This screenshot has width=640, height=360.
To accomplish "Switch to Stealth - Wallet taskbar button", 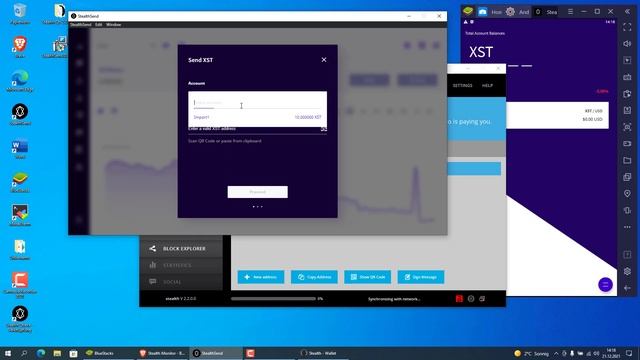I will [x=322, y=353].
